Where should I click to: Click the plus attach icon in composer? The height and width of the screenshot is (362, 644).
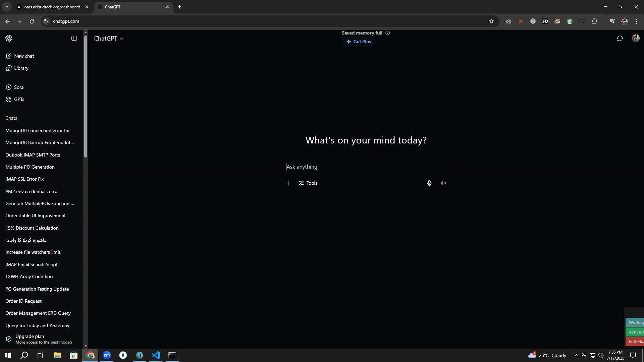point(289,183)
